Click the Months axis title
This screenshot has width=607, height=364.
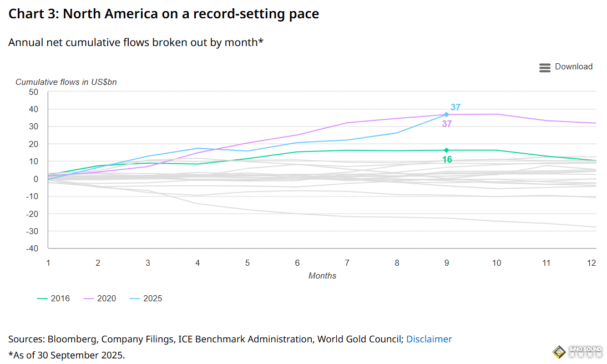pos(322,276)
